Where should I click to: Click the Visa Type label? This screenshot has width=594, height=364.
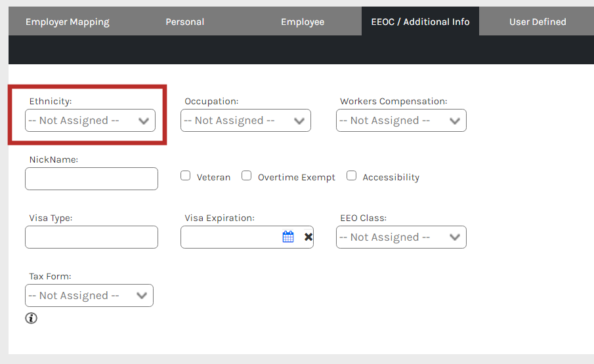coord(51,218)
